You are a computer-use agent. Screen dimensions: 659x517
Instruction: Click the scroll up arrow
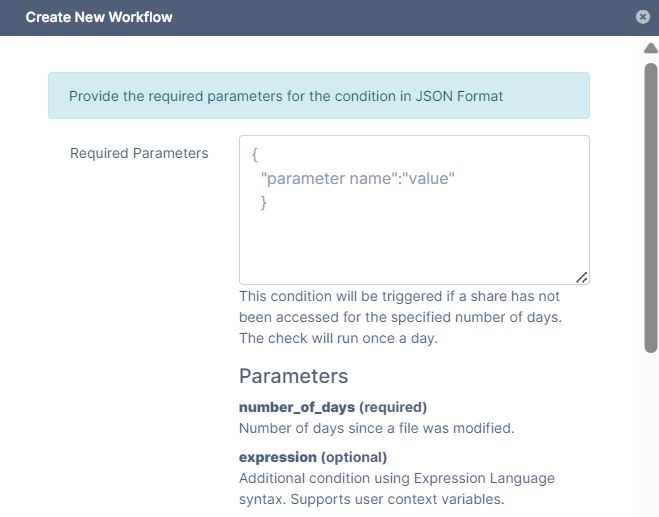point(650,48)
